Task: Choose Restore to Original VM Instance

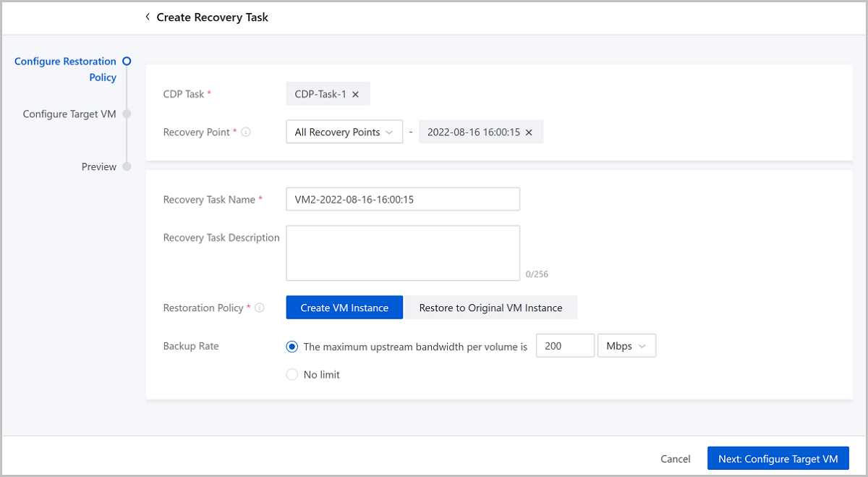Action: [x=490, y=308]
